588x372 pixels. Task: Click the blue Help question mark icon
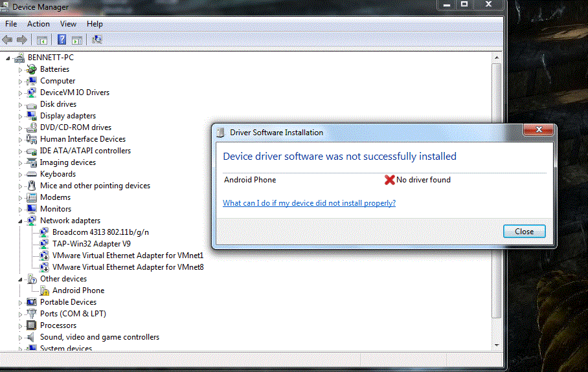tap(62, 40)
